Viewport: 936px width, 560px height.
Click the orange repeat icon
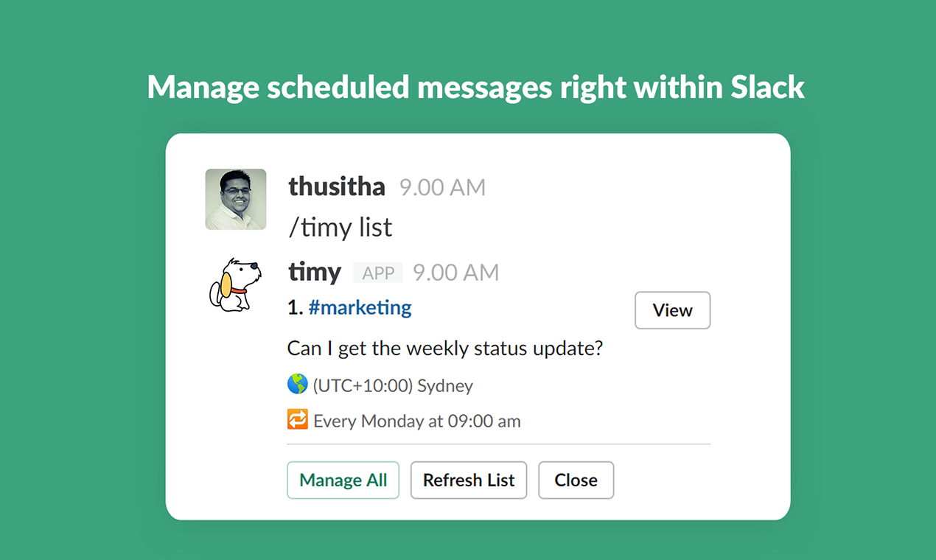coord(297,420)
